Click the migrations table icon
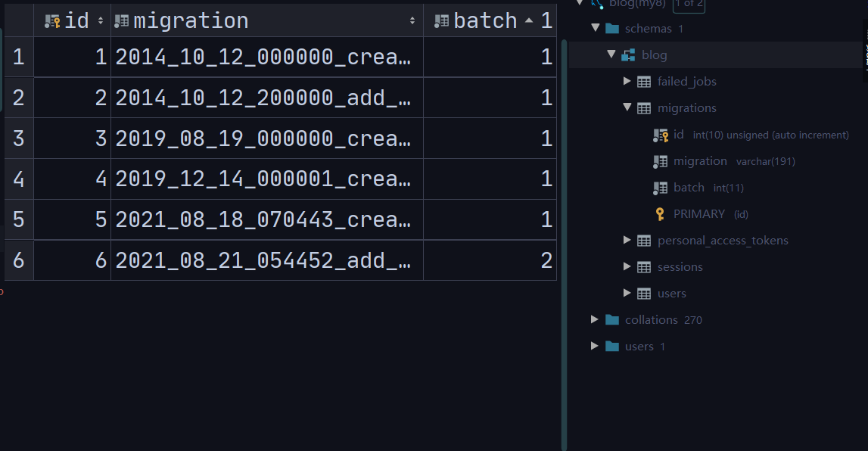This screenshot has width=868, height=451. [644, 108]
